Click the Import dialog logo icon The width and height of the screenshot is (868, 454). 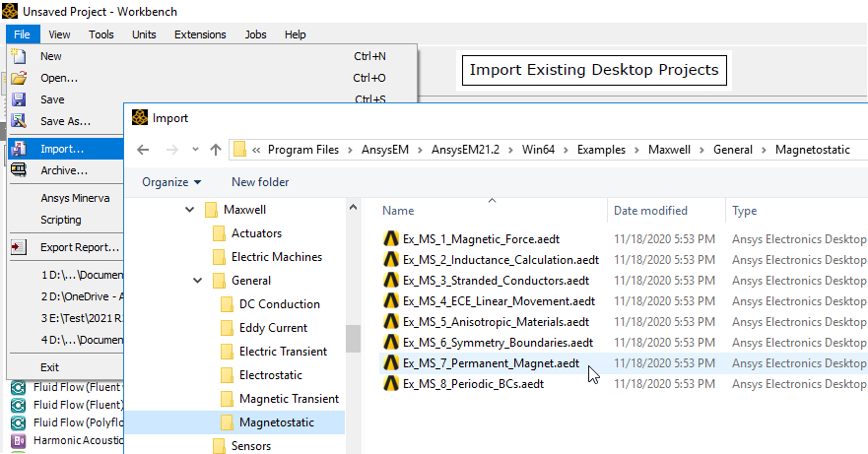click(140, 117)
